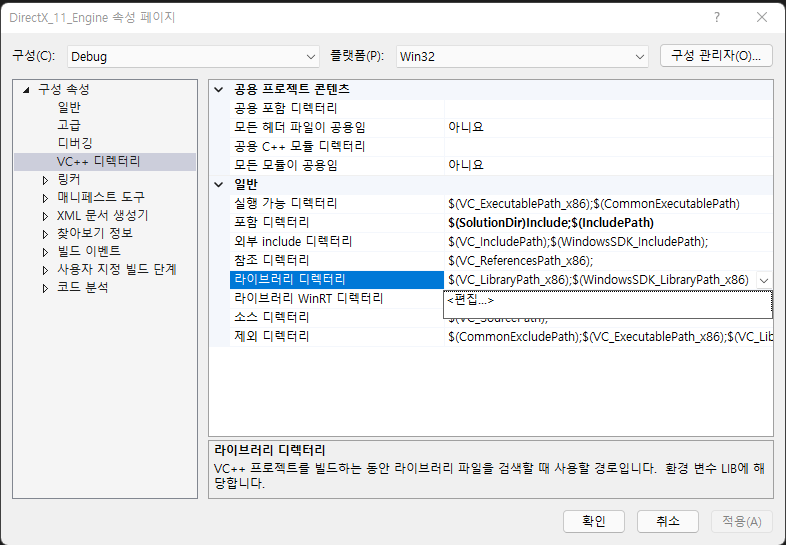Click the $(VC_ExecutablePath_x86);$(CommonExecutablePath) value
The height and width of the screenshot is (545, 786).
pyautogui.click(x=594, y=204)
